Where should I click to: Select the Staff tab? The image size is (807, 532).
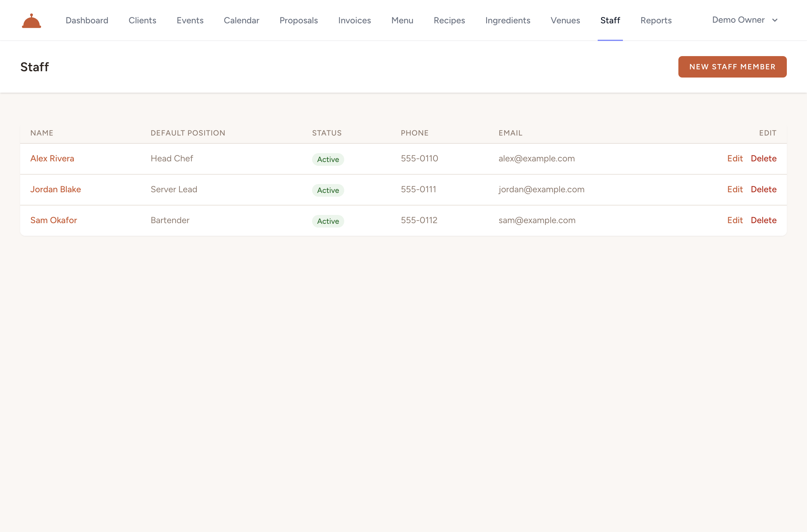click(x=610, y=20)
